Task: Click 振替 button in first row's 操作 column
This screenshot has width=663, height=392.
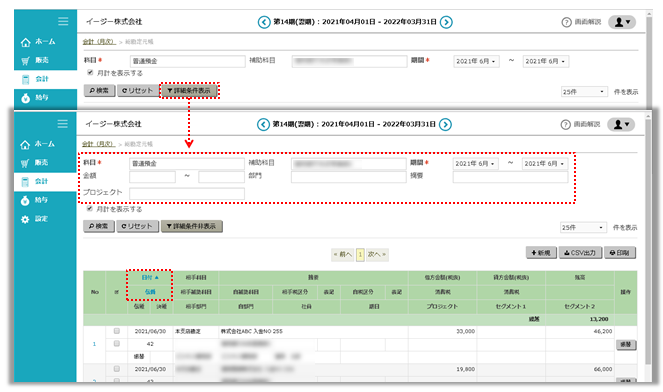Action: (x=625, y=345)
